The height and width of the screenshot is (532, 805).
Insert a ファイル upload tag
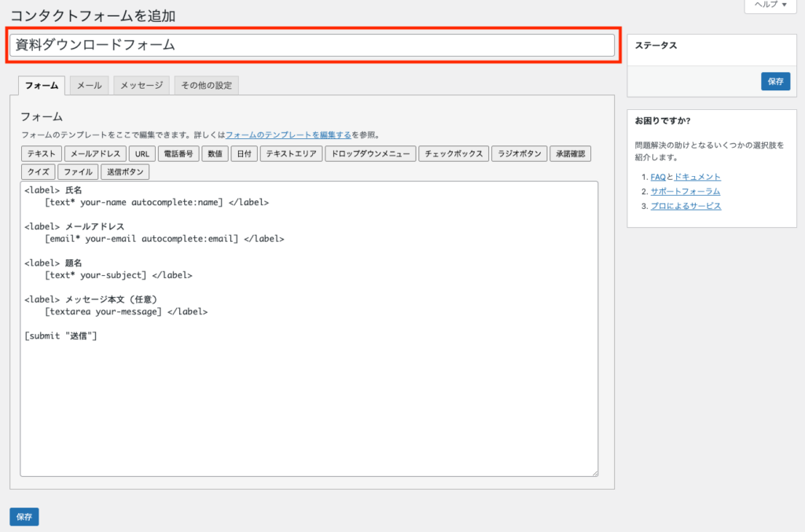point(78,172)
